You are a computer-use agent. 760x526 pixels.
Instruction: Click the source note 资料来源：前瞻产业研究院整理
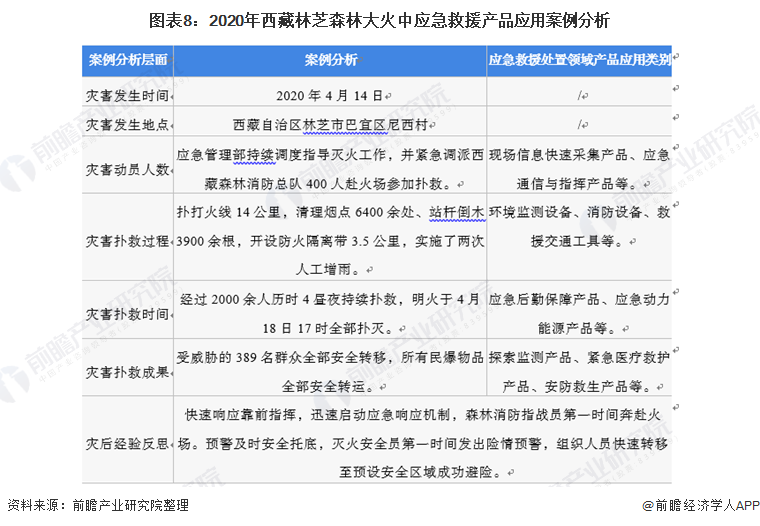coord(98,505)
